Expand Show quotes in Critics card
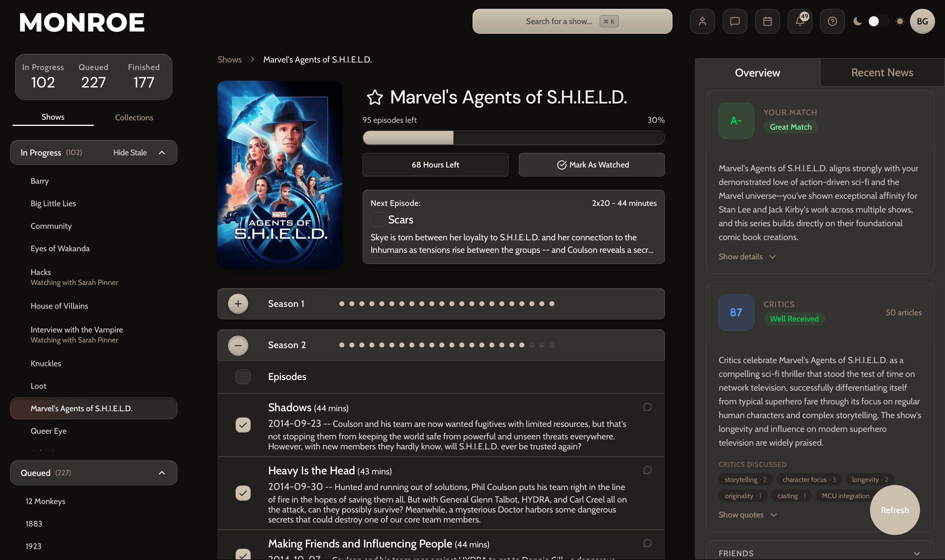Screen dimensions: 945x560 coord(748,515)
